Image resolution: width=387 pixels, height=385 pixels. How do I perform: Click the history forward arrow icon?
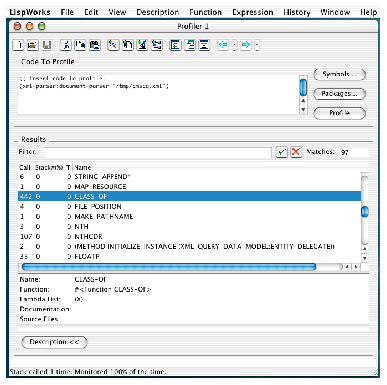[246, 45]
